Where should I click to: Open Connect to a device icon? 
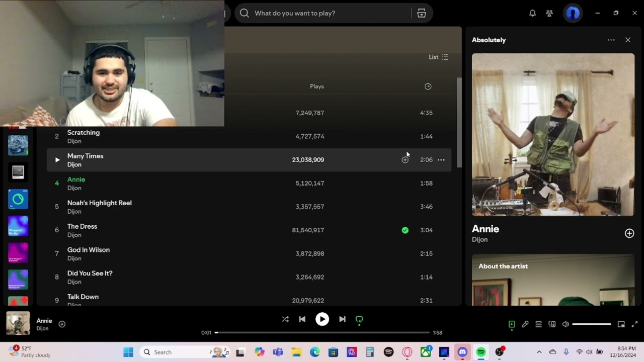point(552,324)
